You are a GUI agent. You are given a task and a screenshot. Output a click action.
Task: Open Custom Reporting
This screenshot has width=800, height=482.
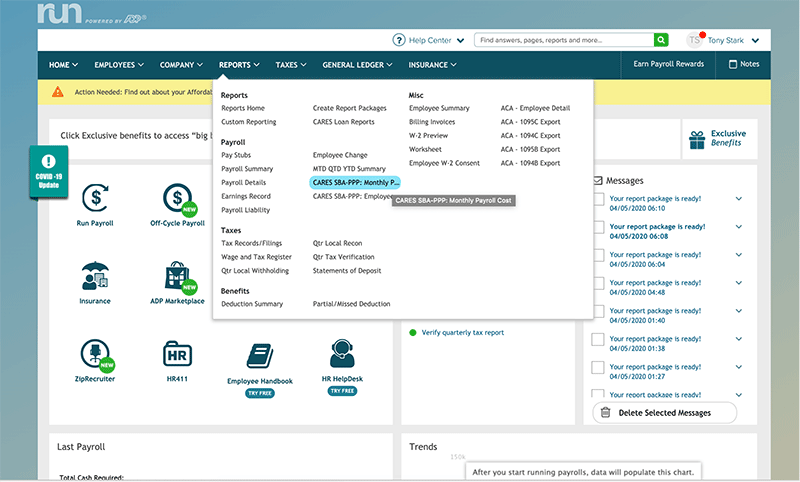(x=248, y=122)
